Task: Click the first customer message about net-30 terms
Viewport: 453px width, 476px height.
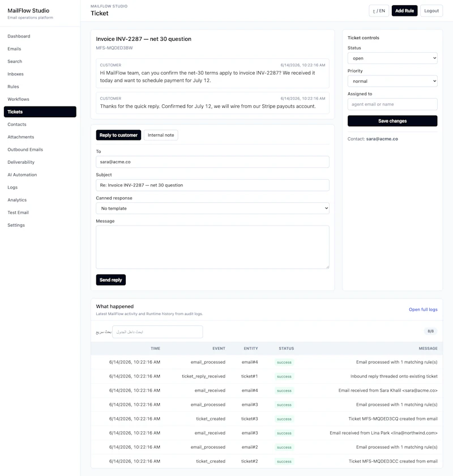Action: (212, 74)
